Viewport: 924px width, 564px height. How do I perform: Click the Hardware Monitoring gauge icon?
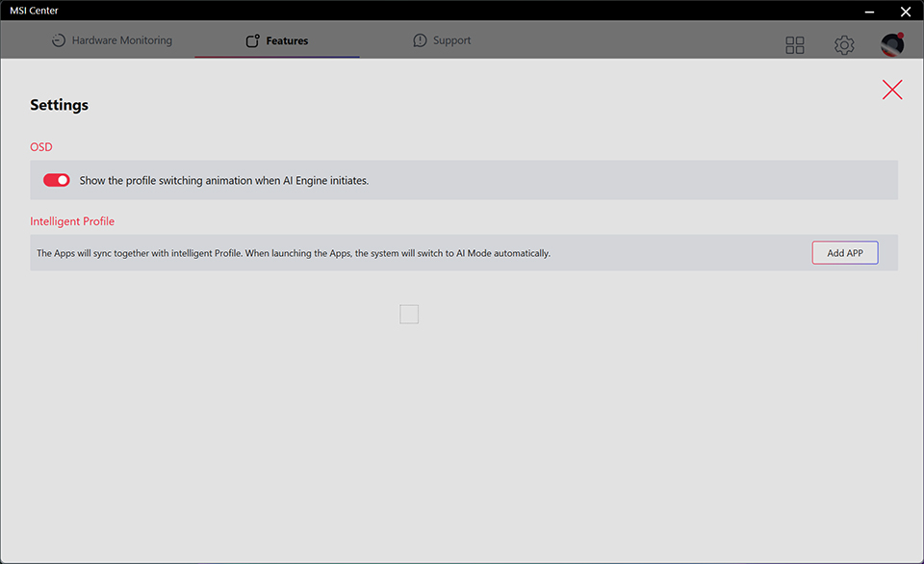pyautogui.click(x=59, y=40)
